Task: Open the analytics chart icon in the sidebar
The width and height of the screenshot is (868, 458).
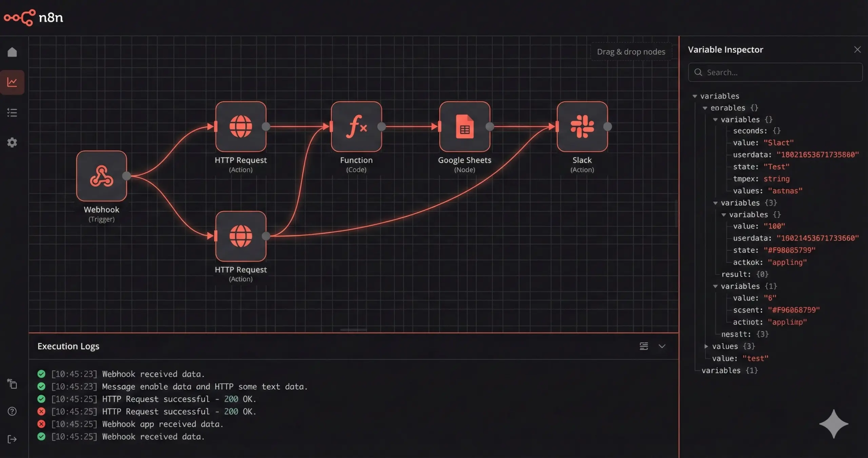Action: point(12,82)
